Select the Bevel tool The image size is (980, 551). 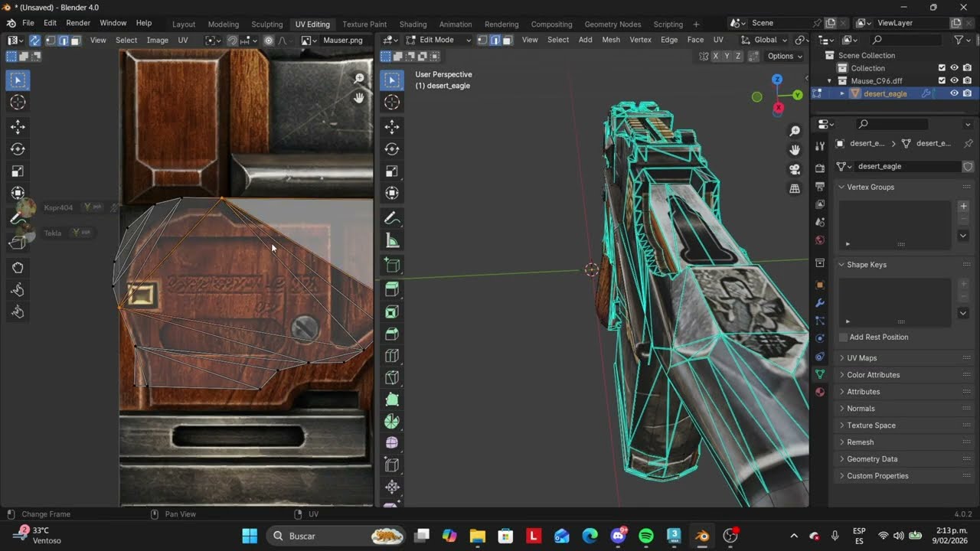(392, 334)
